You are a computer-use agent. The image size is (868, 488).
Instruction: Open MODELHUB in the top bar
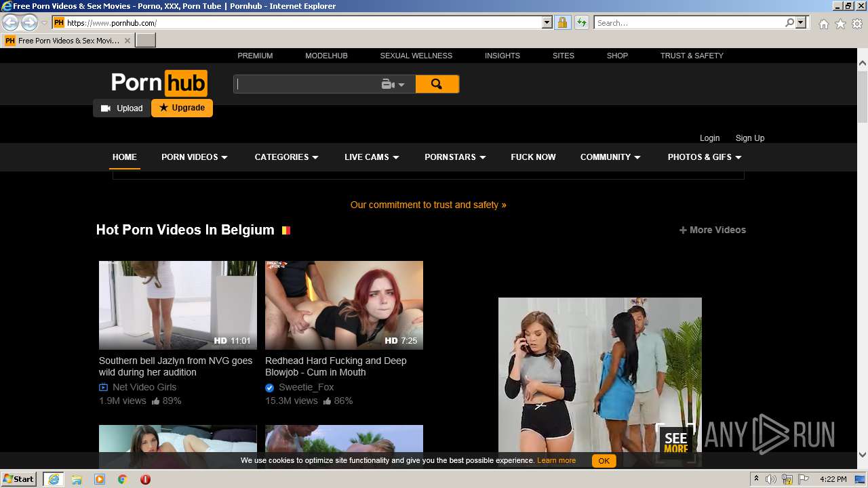[x=326, y=56]
